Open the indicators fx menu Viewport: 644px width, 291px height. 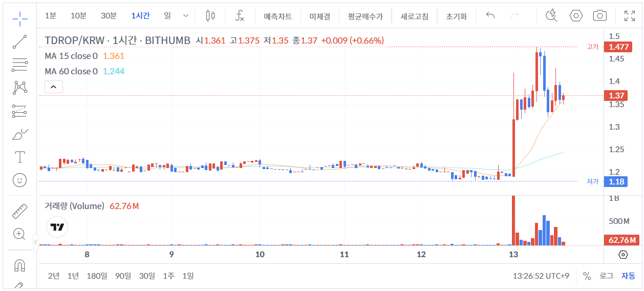coord(240,16)
